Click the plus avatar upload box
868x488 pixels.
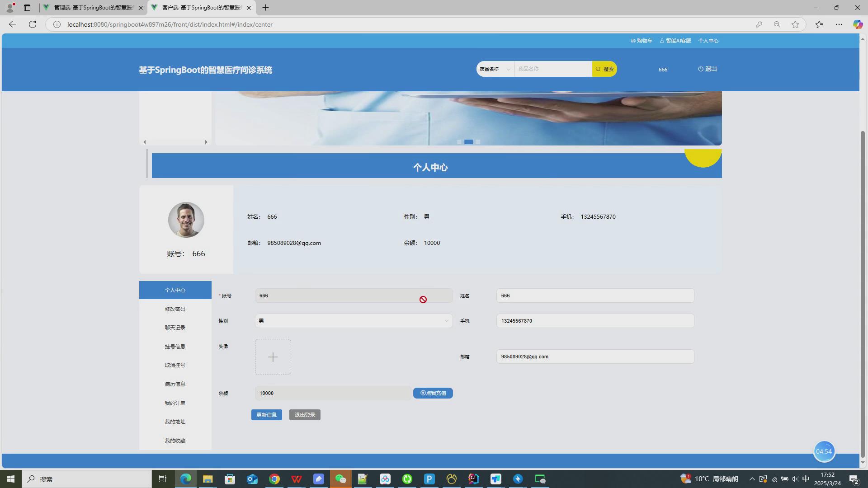click(273, 357)
